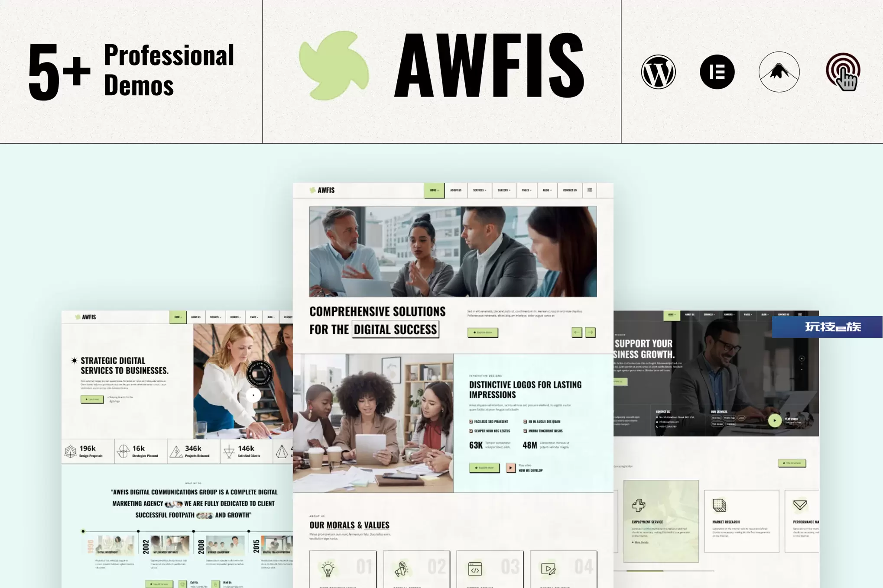Image resolution: width=883 pixels, height=588 pixels.
Task: Click the 2008 Market Leadership thumbnail
Action: point(224,546)
